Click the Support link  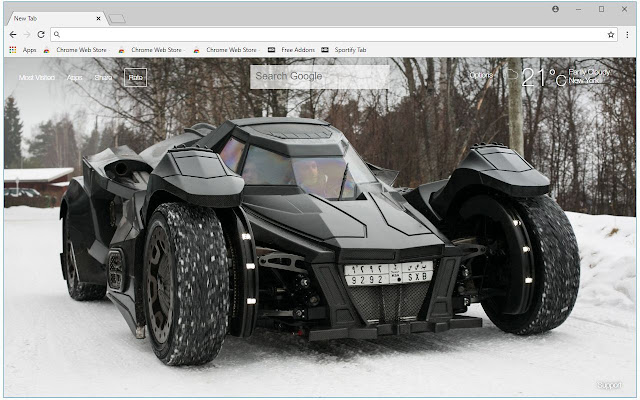point(610,385)
